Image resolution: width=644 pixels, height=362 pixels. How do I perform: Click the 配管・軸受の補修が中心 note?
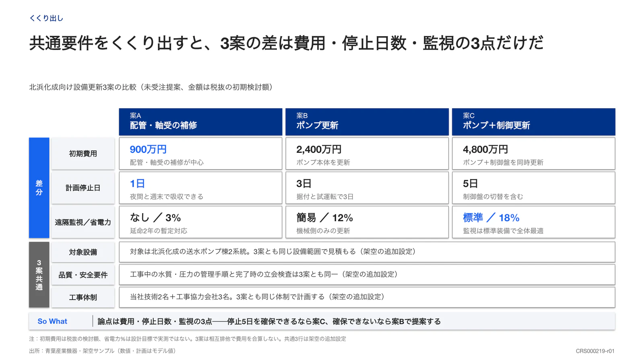167,162
